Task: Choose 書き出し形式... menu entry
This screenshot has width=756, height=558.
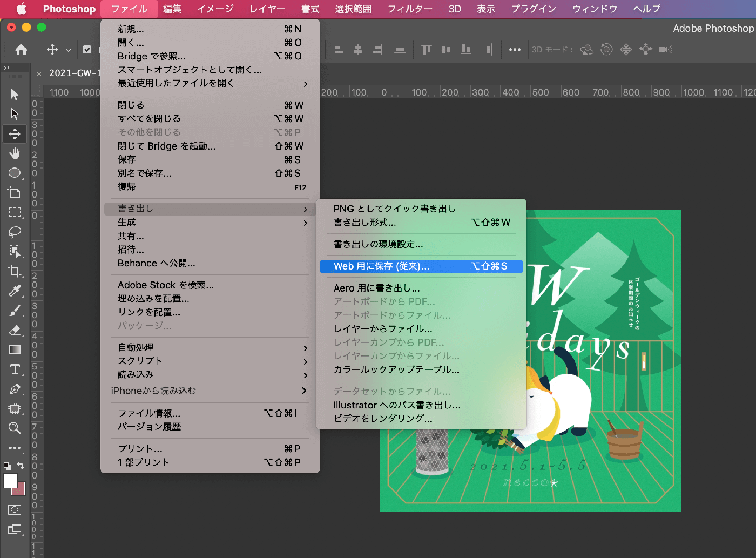Action: [421, 223]
